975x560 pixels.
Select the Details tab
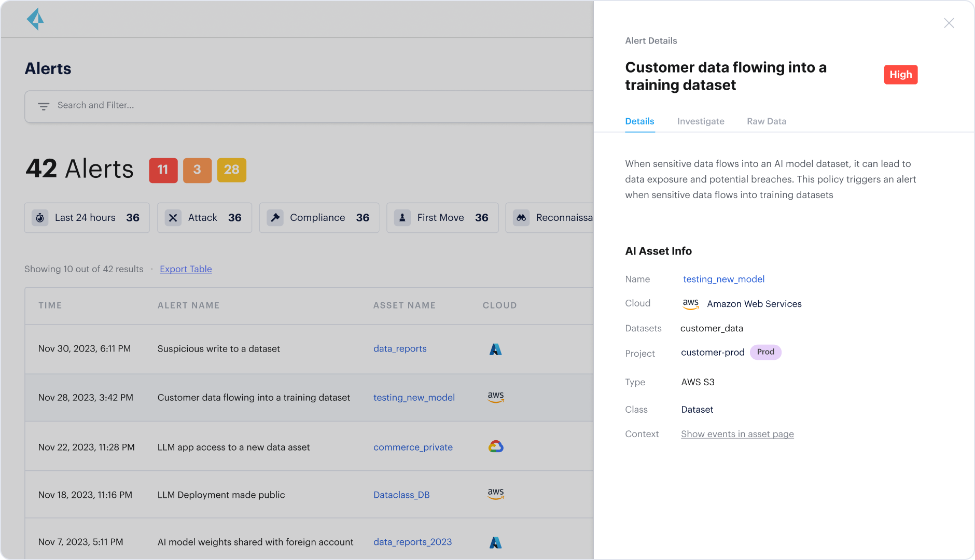click(639, 121)
